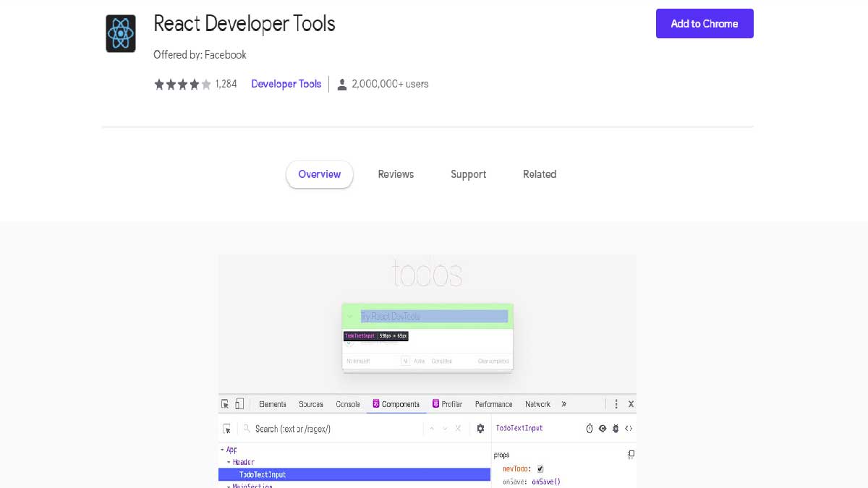Click the eye icon to inspect DOM element
Image resolution: width=868 pixels, height=488 pixels.
click(x=603, y=429)
